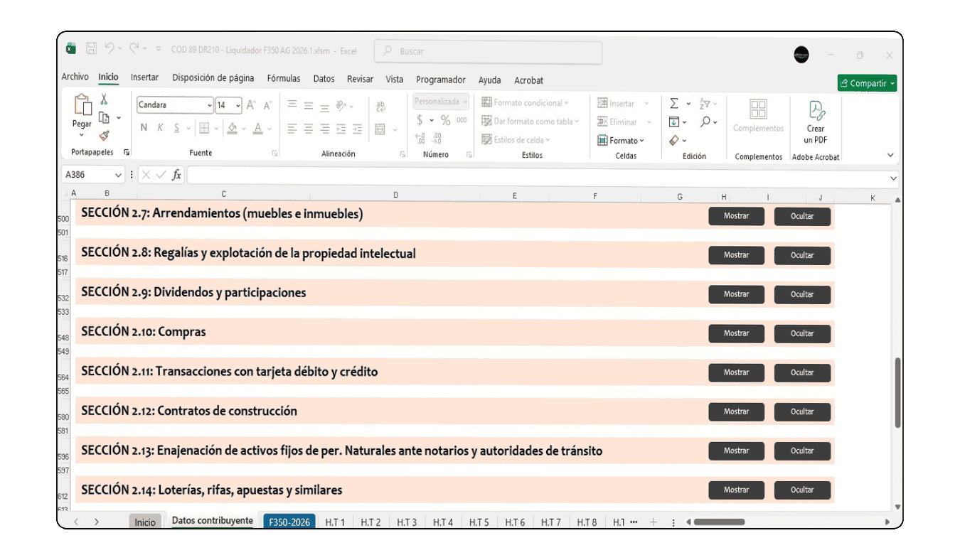960x560 pixels.
Task: Click the Copy icon under the scissors
Action: (105, 117)
